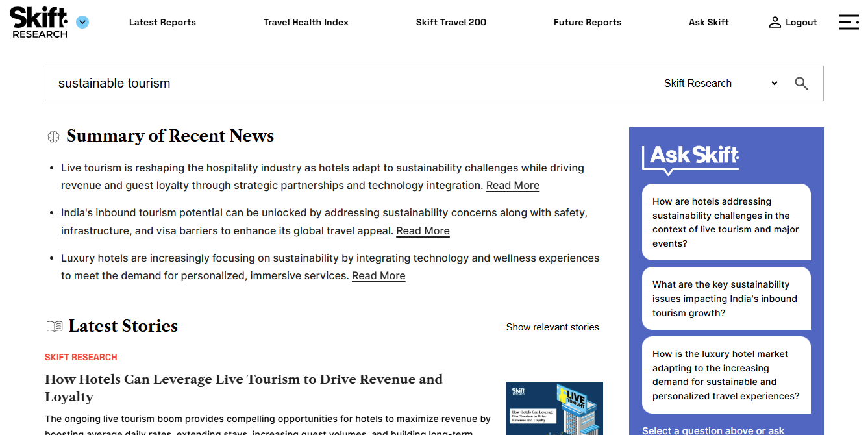868x435 pixels.
Task: Ask about sustainability issues impacting India's tourism
Action: [726, 299]
